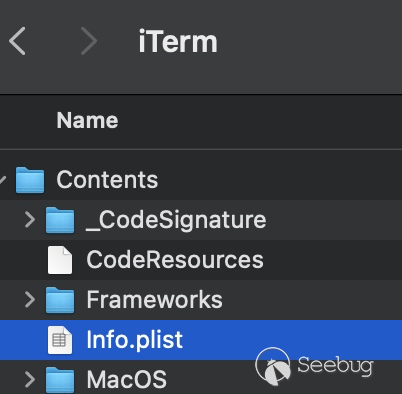Click the CodeResources blank file icon
This screenshot has height=394, width=402.
tap(60, 260)
